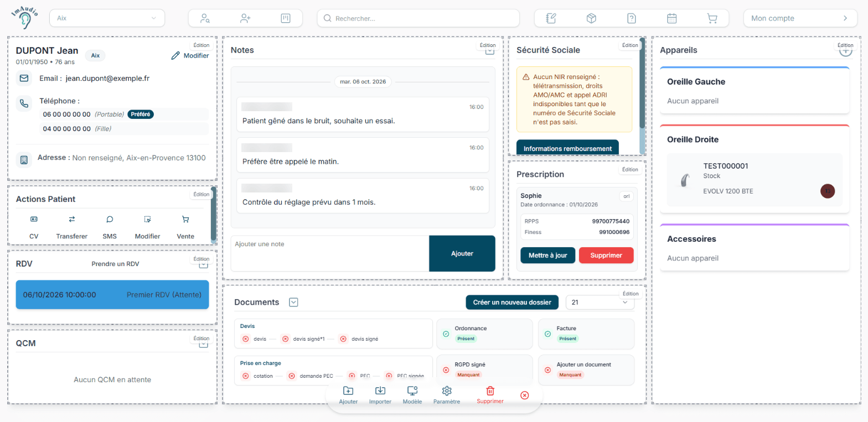Click the stock box icon in header
868x422 pixels.
[x=591, y=18]
